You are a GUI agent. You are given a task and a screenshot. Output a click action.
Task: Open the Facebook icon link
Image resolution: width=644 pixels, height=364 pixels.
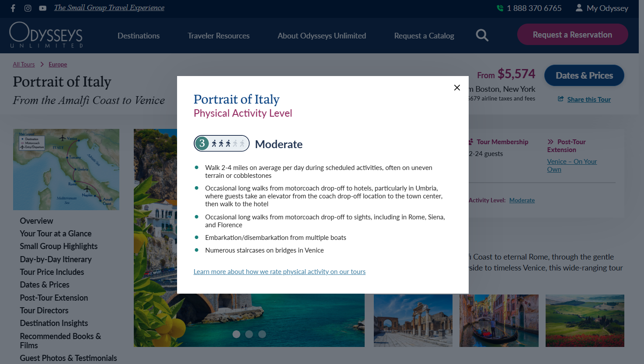(x=13, y=8)
